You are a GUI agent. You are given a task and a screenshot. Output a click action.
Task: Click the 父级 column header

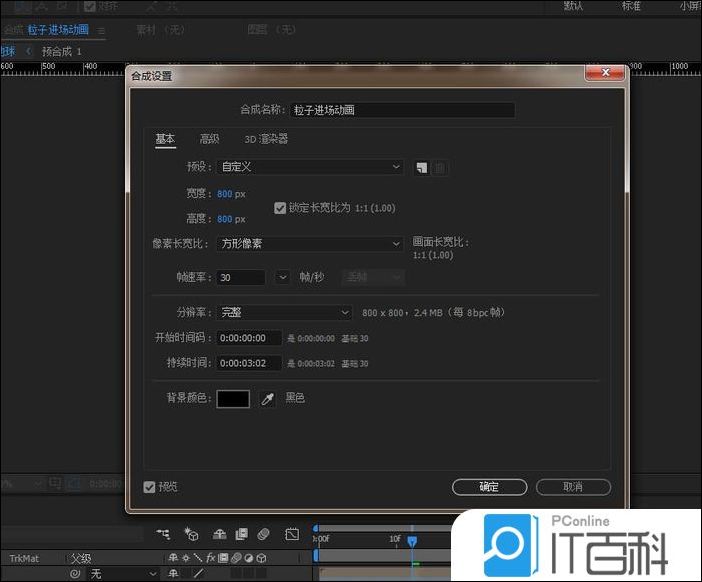[81, 558]
